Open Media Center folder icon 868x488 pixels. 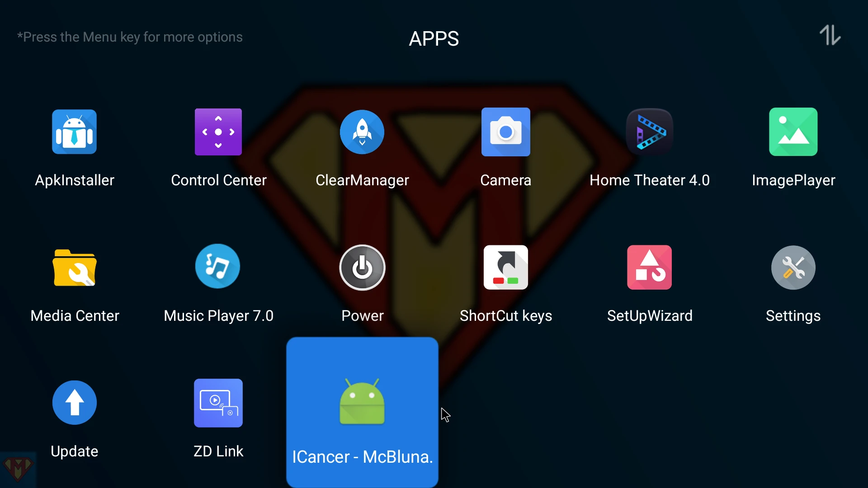[75, 267]
